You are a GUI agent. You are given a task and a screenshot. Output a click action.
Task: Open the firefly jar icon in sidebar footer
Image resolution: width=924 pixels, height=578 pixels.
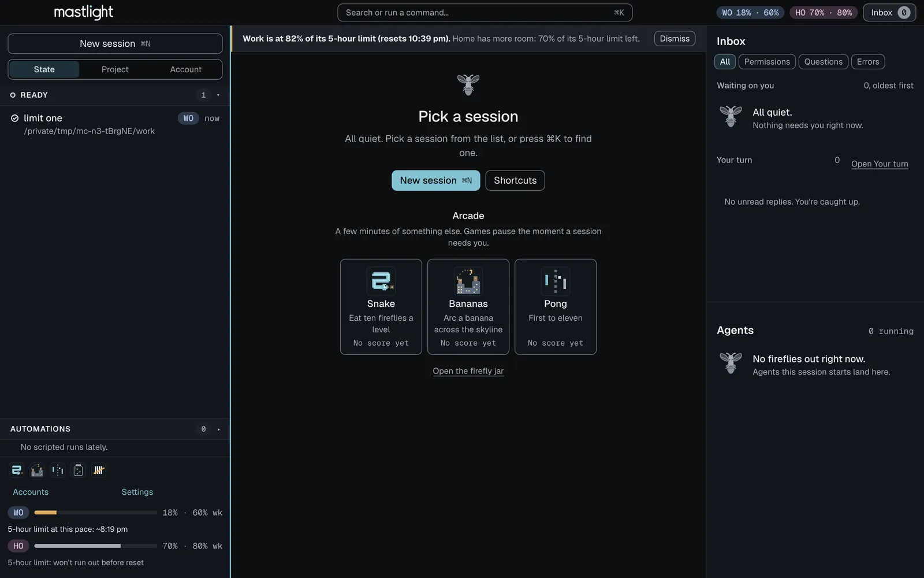pos(79,470)
